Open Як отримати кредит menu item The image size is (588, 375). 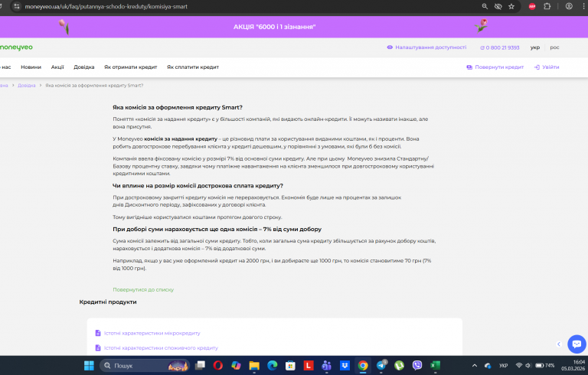tap(130, 67)
